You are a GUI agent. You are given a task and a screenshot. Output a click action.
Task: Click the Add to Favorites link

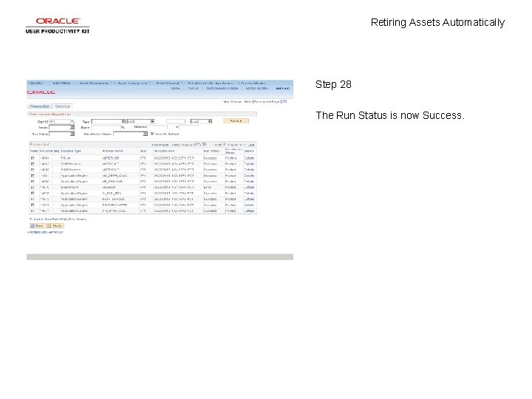pos(257,88)
